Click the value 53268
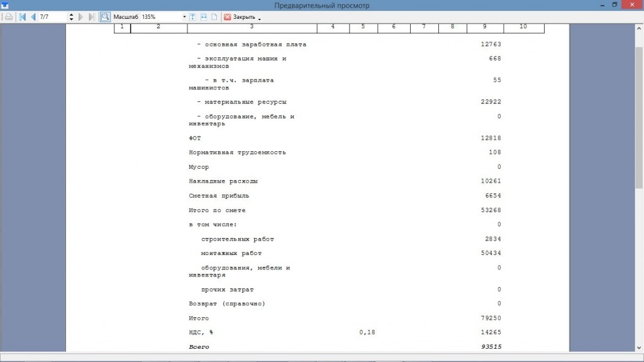This screenshot has height=362, width=644. pyautogui.click(x=491, y=210)
